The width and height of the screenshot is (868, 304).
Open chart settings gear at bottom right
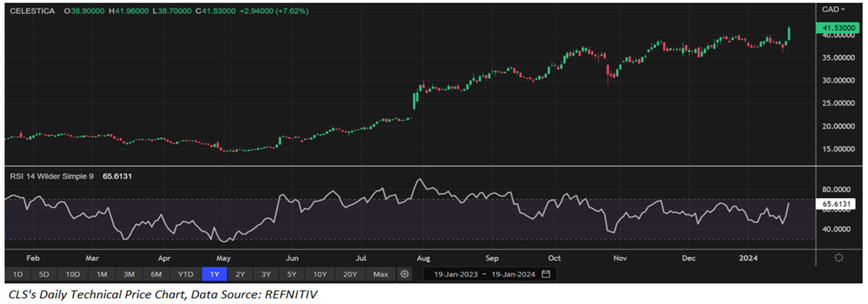pos(839,257)
